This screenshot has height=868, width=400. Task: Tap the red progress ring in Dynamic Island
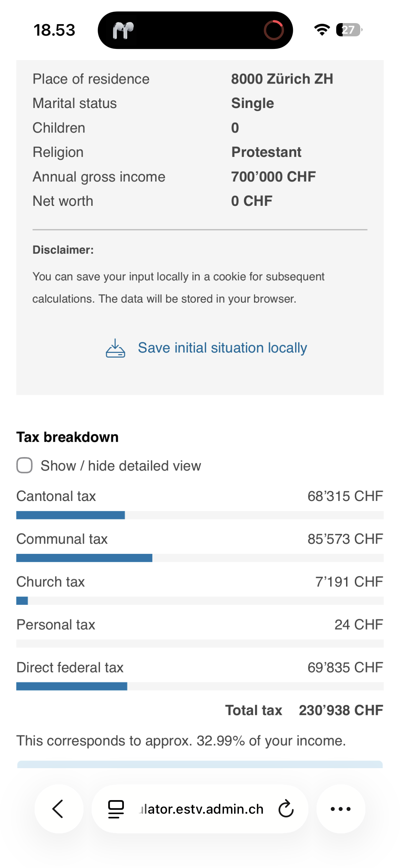[x=273, y=30]
